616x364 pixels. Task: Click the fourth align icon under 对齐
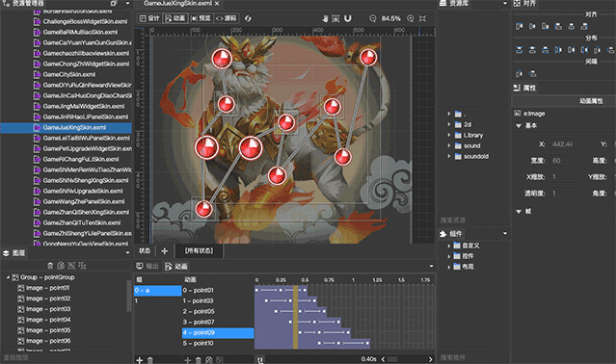(x=558, y=26)
